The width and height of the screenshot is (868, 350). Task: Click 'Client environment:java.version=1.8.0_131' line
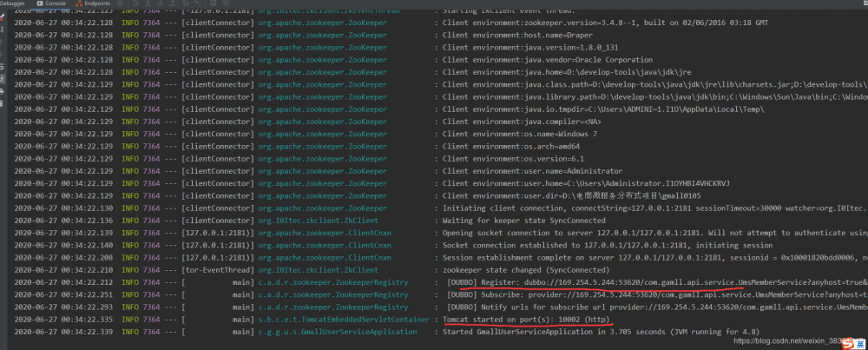point(530,47)
